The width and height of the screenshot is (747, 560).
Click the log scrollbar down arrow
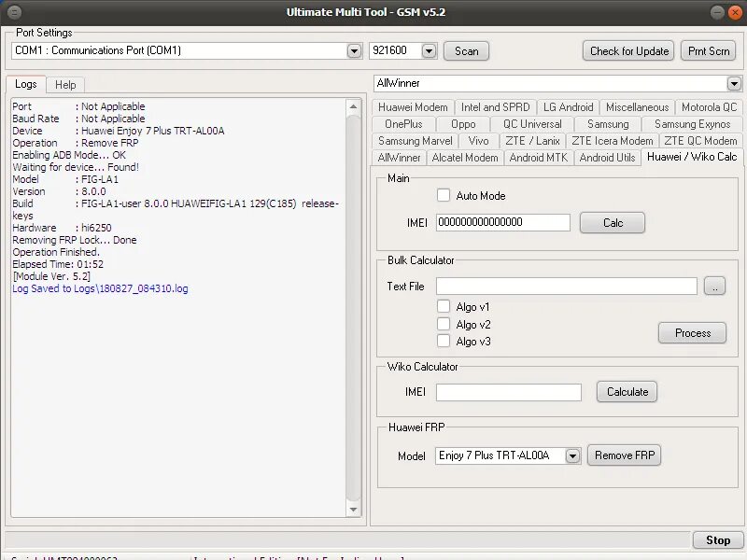click(x=353, y=510)
